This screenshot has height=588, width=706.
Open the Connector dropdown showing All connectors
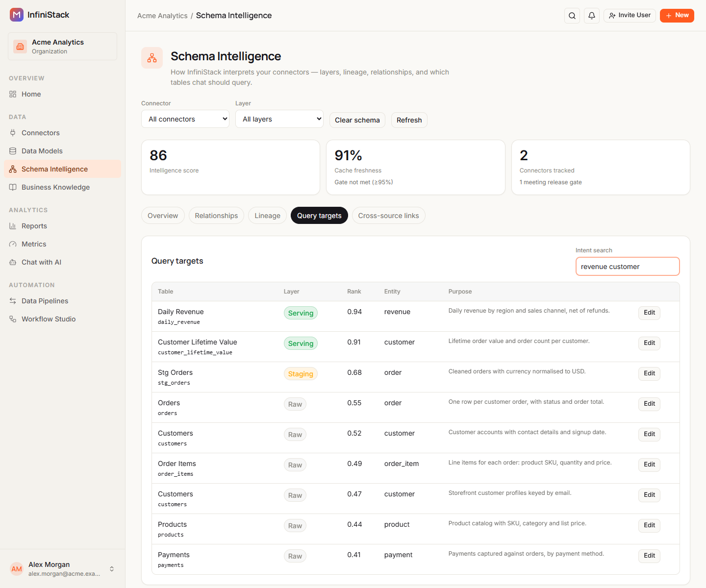point(185,119)
